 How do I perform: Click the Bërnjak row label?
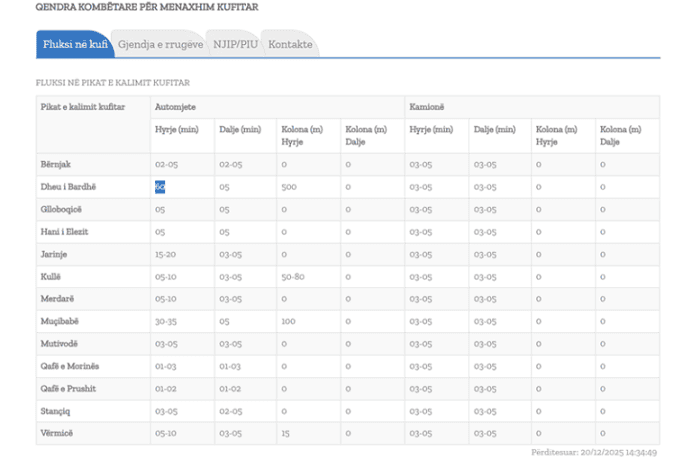click(56, 163)
